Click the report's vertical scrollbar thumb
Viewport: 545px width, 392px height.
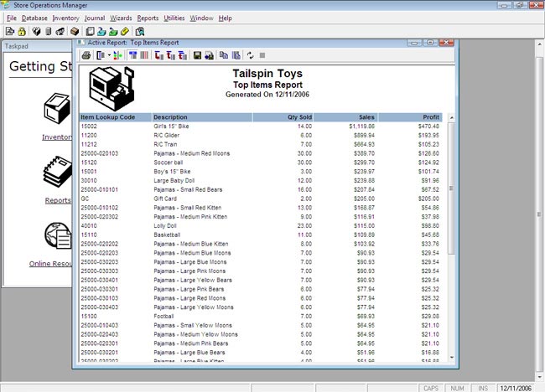[x=451, y=188]
